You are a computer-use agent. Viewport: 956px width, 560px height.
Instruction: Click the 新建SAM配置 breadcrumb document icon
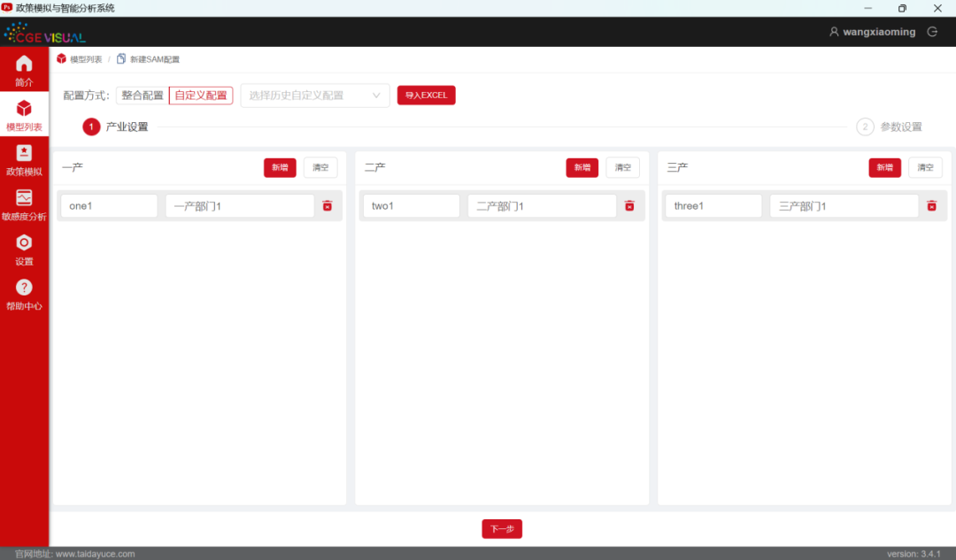pos(121,59)
